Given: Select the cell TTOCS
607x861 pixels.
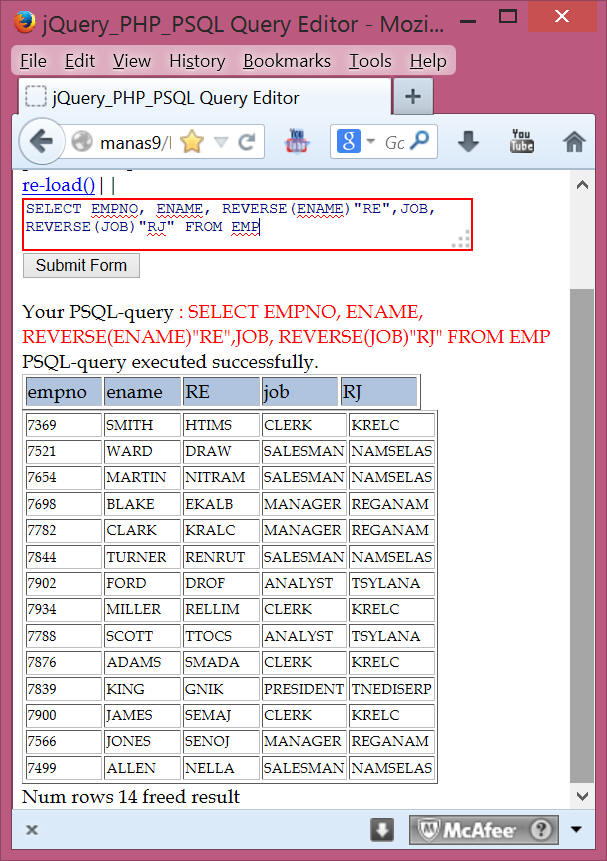Looking at the screenshot, I should coord(221,636).
